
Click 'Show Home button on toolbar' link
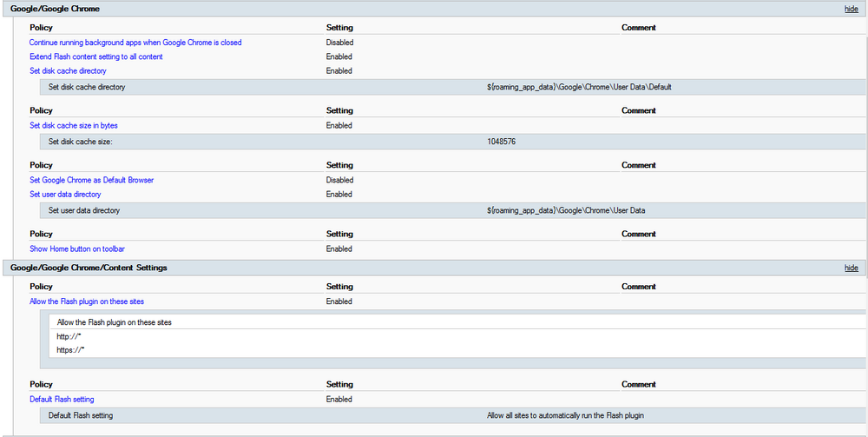click(77, 249)
